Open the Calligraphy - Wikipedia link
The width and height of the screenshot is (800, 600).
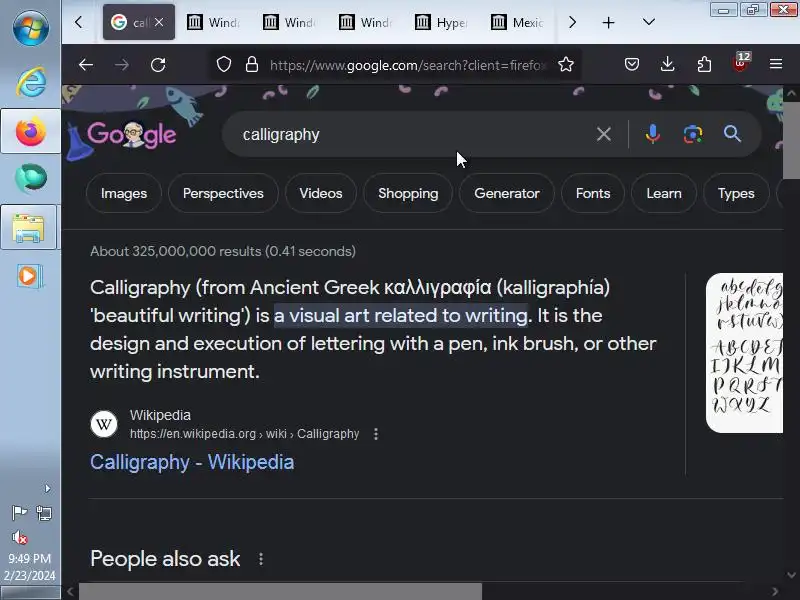point(192,462)
